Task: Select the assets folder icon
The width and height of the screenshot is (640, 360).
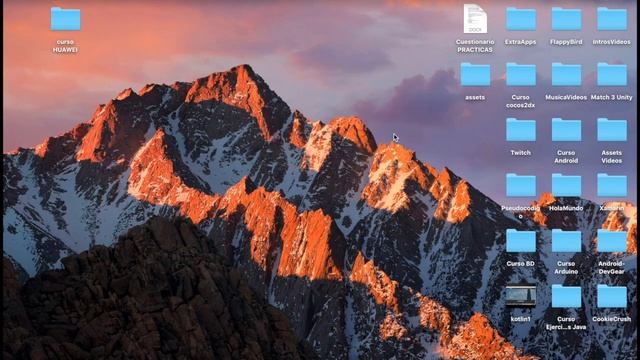Action: 475,74
